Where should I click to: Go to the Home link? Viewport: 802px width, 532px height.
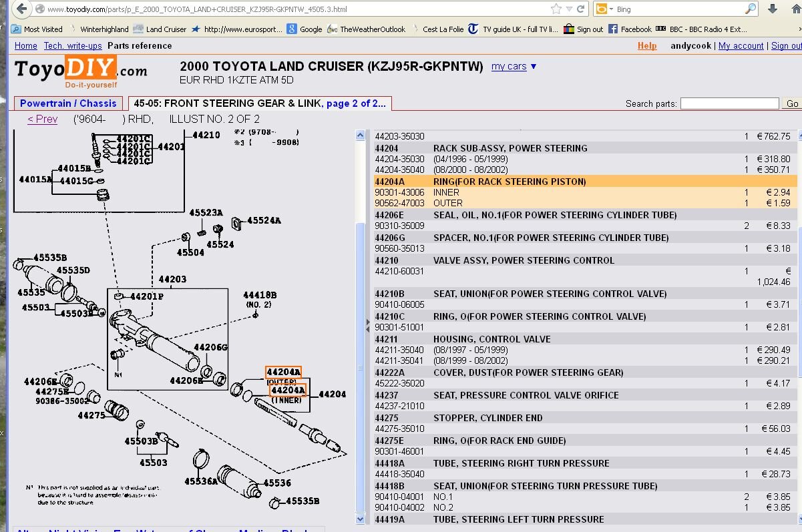pyautogui.click(x=26, y=46)
